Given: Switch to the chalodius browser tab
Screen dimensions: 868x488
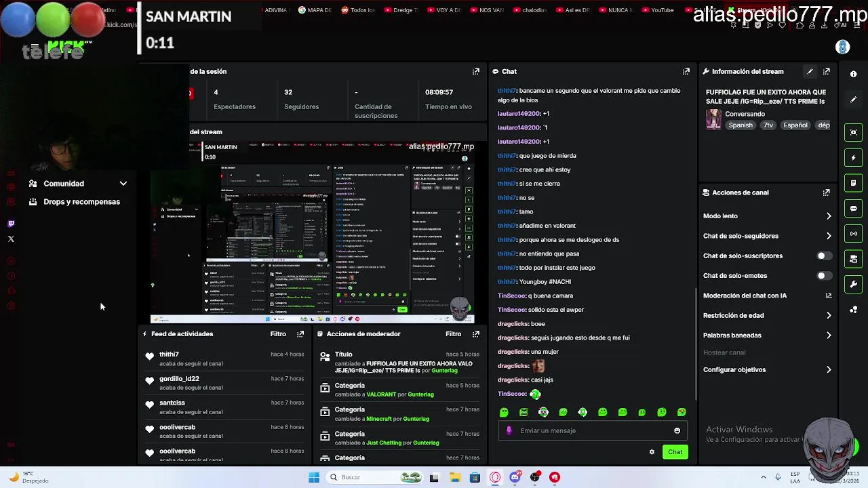Looking at the screenshot, I should pyautogui.click(x=530, y=10).
